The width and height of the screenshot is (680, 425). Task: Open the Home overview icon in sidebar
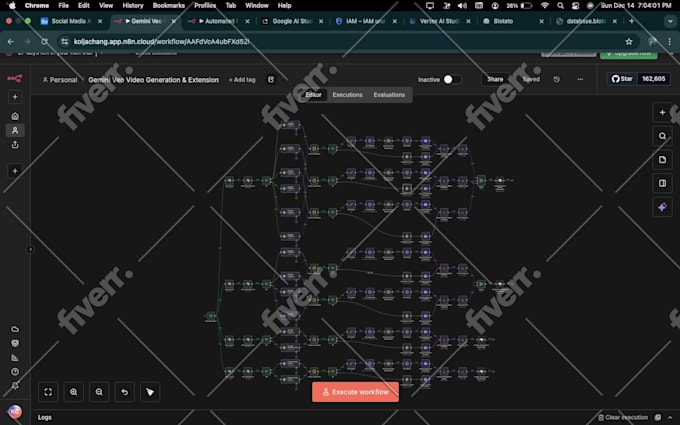click(15, 116)
